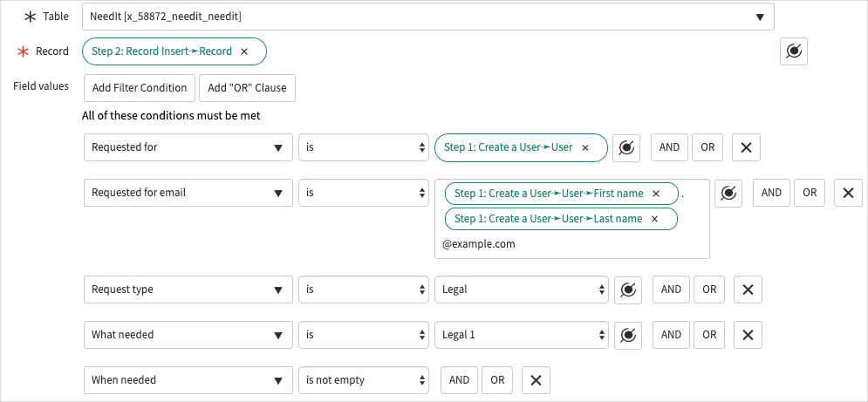Open data pill picker for Requested for email row

(728, 194)
